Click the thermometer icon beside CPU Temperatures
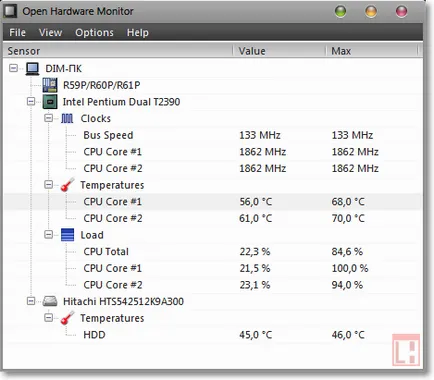 67,185
